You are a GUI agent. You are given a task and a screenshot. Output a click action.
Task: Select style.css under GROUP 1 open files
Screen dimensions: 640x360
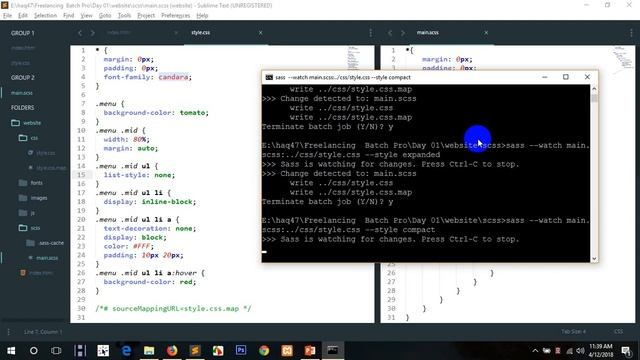pyautogui.click(x=20, y=63)
